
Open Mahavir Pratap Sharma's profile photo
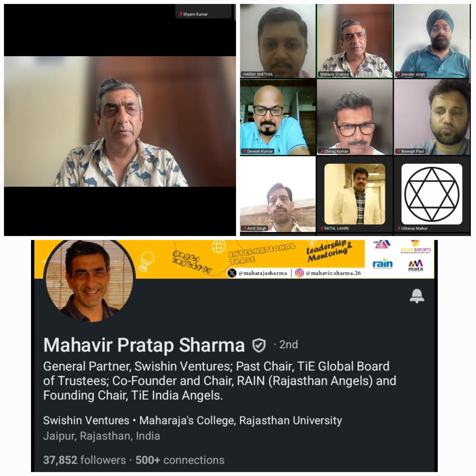coord(89,281)
